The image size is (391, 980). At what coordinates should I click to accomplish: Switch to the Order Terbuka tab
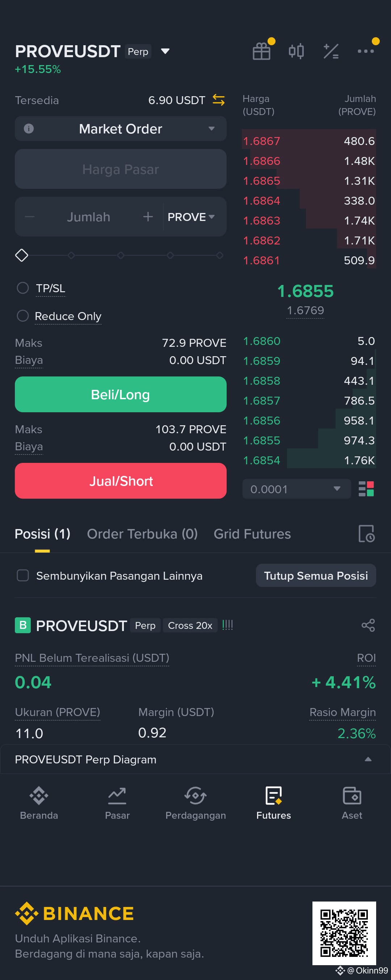pos(142,534)
